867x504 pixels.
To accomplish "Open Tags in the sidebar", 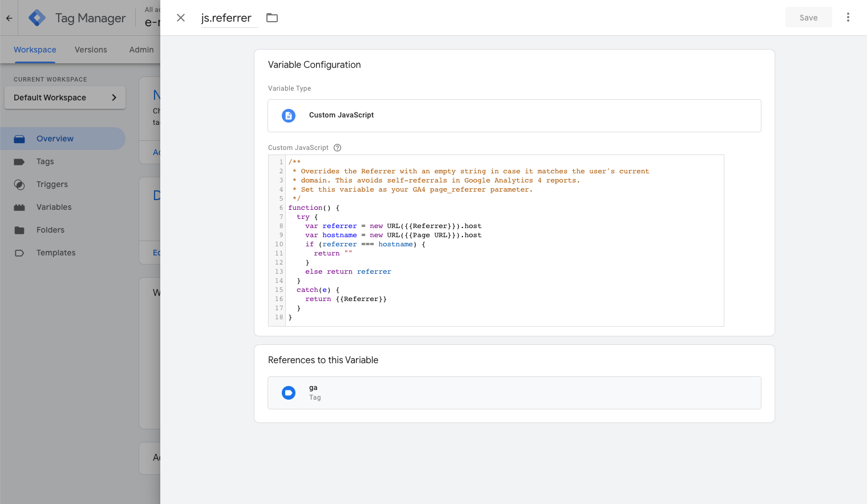I will click(45, 161).
